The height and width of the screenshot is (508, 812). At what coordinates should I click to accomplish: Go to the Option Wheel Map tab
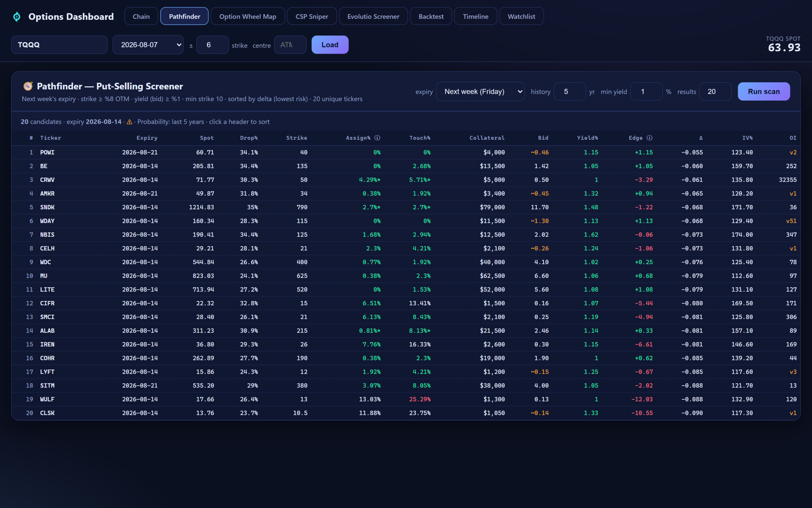[x=248, y=16]
